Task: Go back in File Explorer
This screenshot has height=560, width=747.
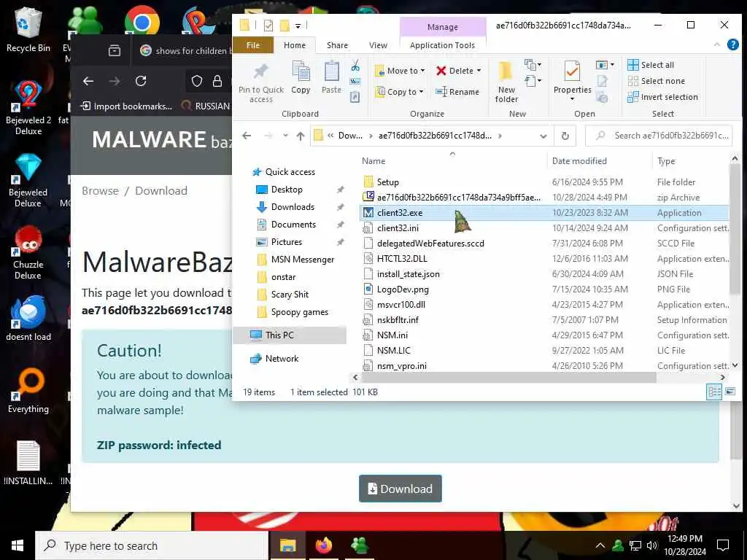Action: click(247, 136)
